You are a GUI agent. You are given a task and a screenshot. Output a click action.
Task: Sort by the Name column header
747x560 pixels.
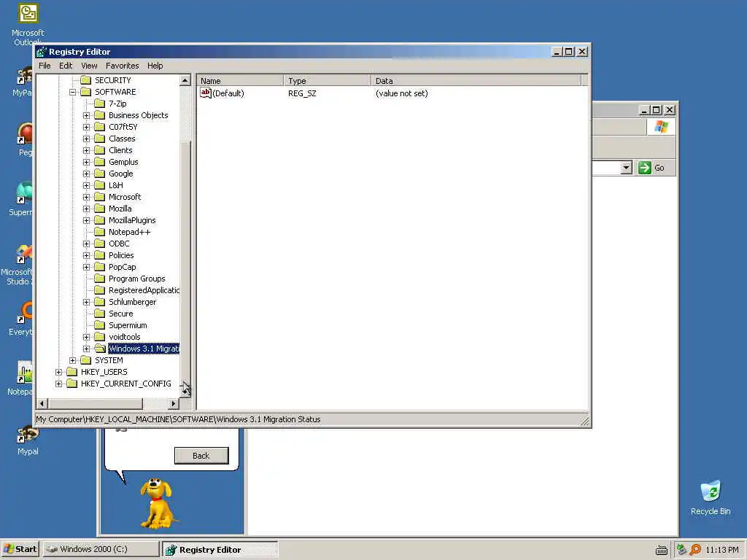point(240,80)
